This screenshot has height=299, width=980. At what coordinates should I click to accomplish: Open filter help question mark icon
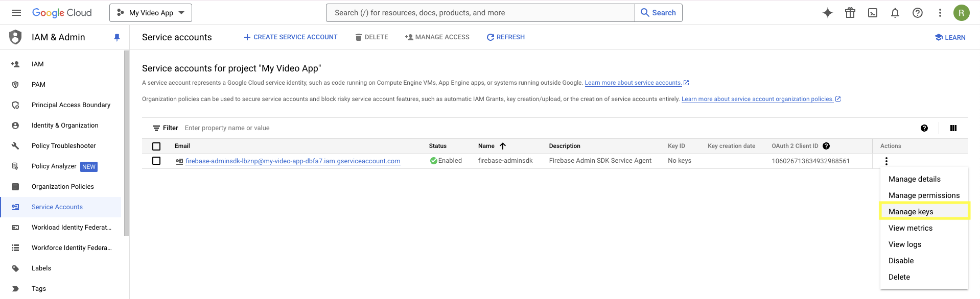(924, 128)
